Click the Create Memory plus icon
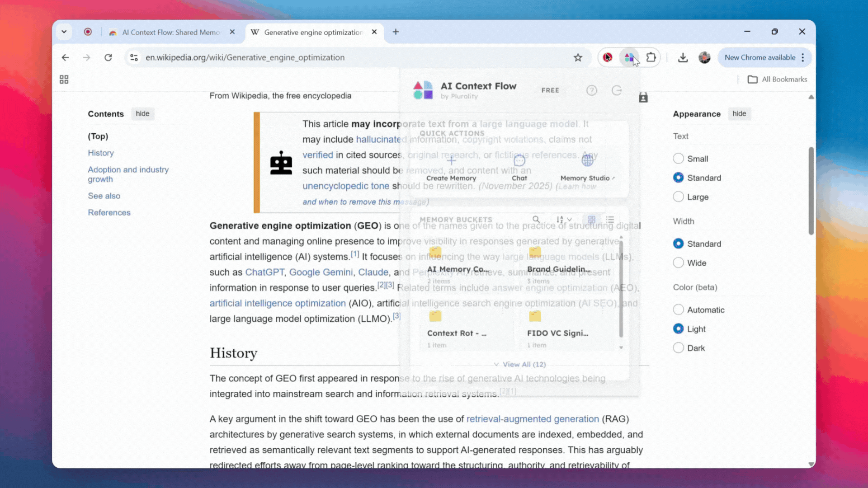The height and width of the screenshot is (488, 868). [x=451, y=160]
